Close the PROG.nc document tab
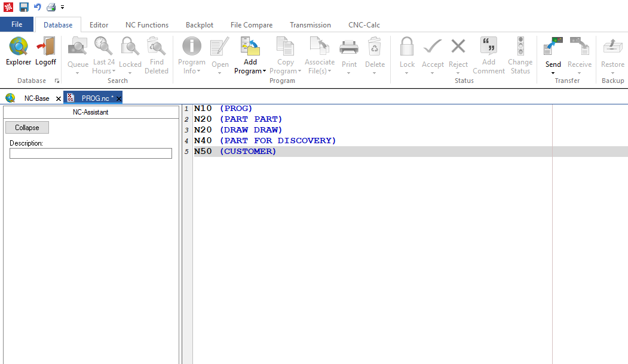Image resolution: width=628 pixels, height=364 pixels. click(x=118, y=99)
